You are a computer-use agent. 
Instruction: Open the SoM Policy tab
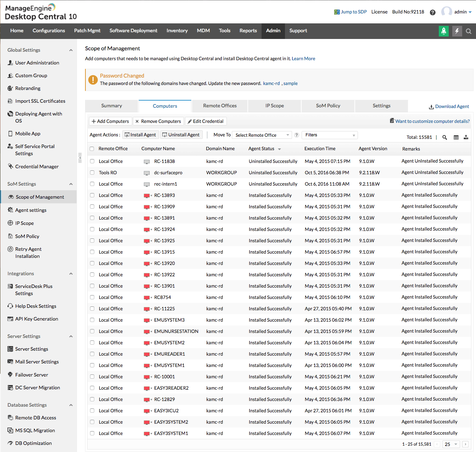tap(328, 106)
